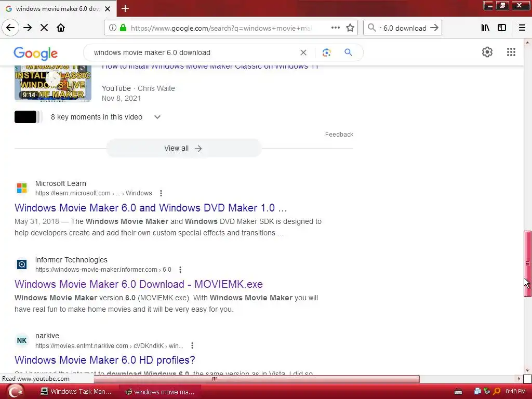Viewport: 532px width, 399px height.
Task: Open more options for narkive result
Action: pos(192,345)
